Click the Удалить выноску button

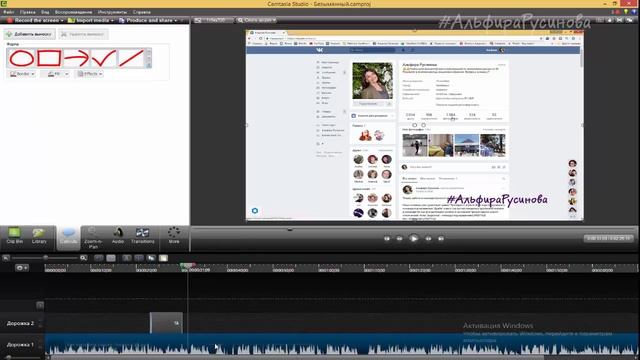(x=83, y=34)
